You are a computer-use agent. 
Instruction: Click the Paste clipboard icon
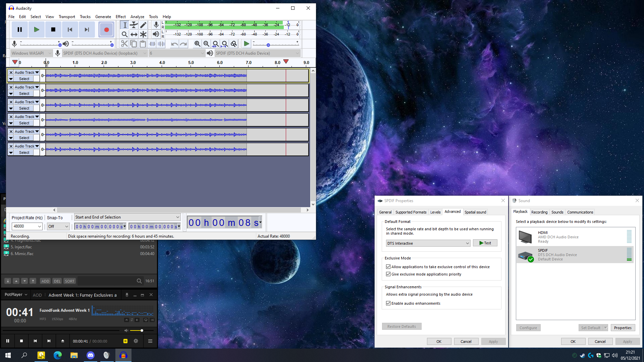click(143, 44)
